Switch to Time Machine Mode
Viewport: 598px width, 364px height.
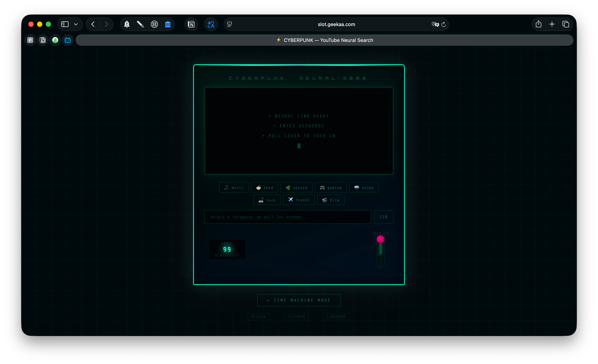click(x=299, y=300)
